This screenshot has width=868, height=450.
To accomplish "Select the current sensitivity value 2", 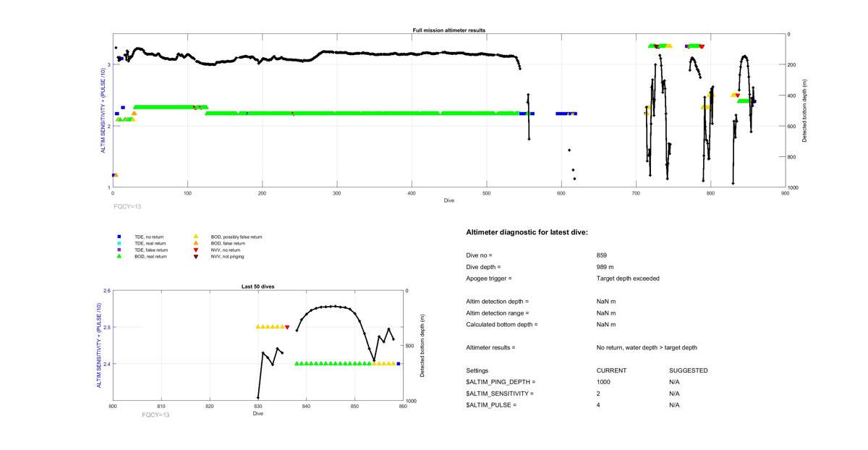I will point(599,394).
